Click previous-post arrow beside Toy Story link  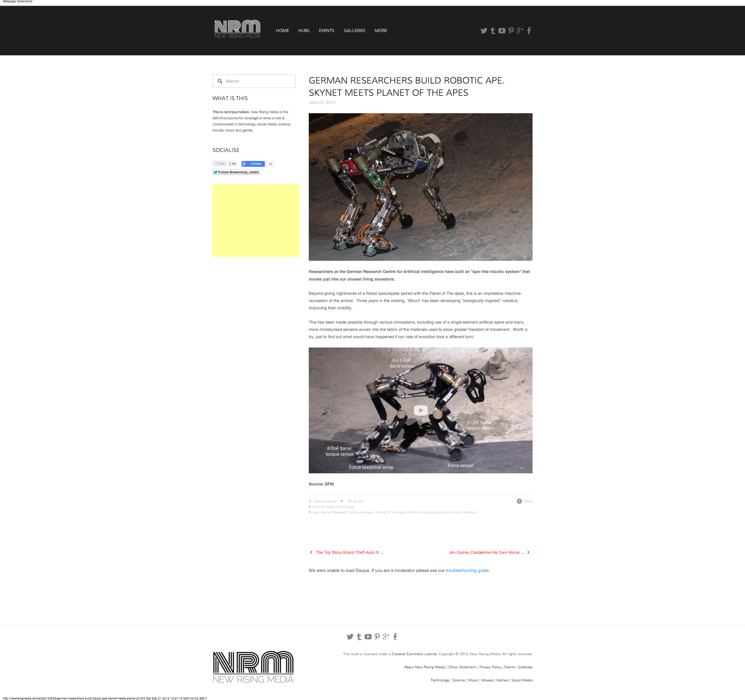coord(311,552)
